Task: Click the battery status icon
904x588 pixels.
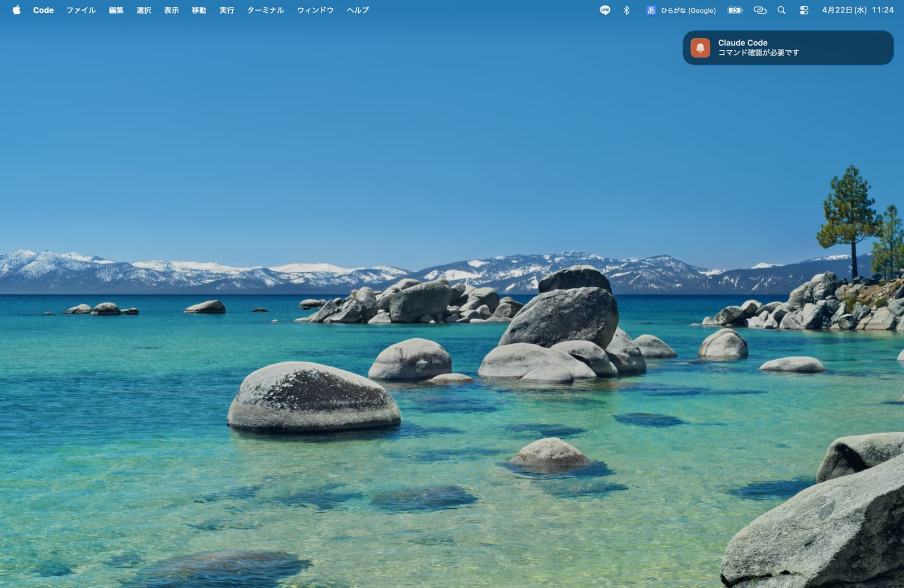Action: 734,10
